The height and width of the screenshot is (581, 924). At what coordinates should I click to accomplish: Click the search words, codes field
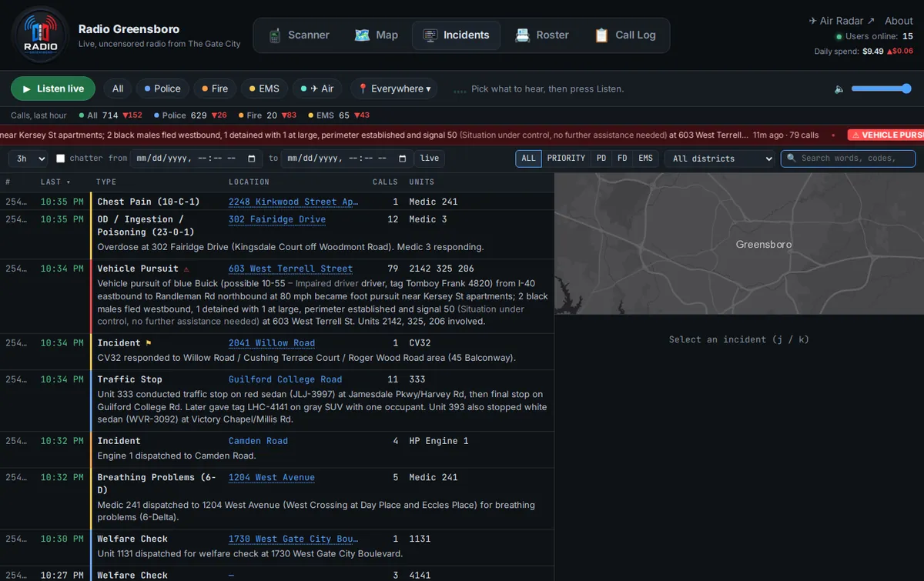[x=848, y=159]
